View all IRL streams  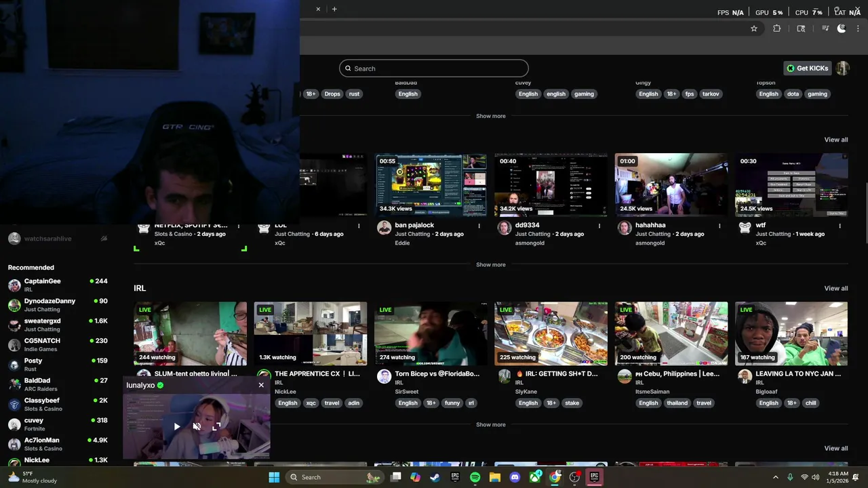tap(835, 288)
